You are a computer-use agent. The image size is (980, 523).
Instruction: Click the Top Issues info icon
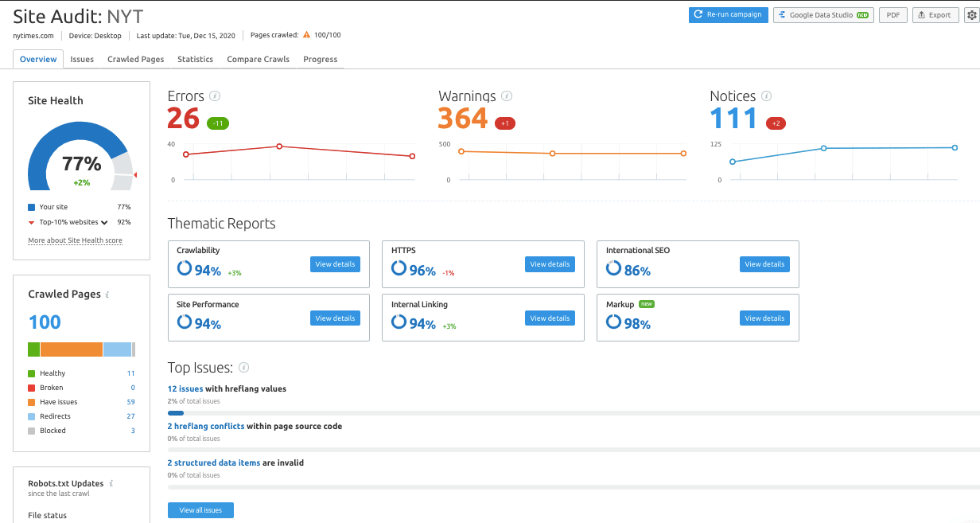[244, 368]
